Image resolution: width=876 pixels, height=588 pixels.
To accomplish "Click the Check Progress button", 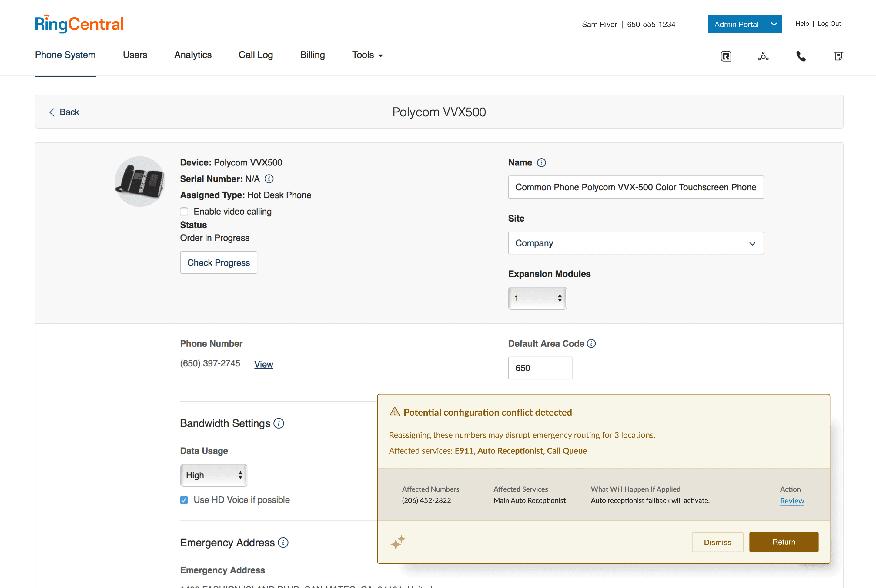I will click(x=219, y=262).
